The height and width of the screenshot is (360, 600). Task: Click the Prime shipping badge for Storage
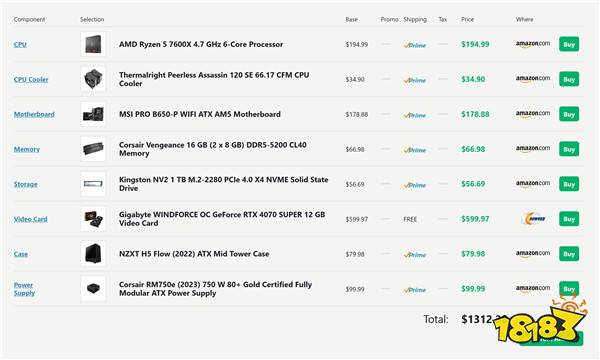pyautogui.click(x=414, y=185)
